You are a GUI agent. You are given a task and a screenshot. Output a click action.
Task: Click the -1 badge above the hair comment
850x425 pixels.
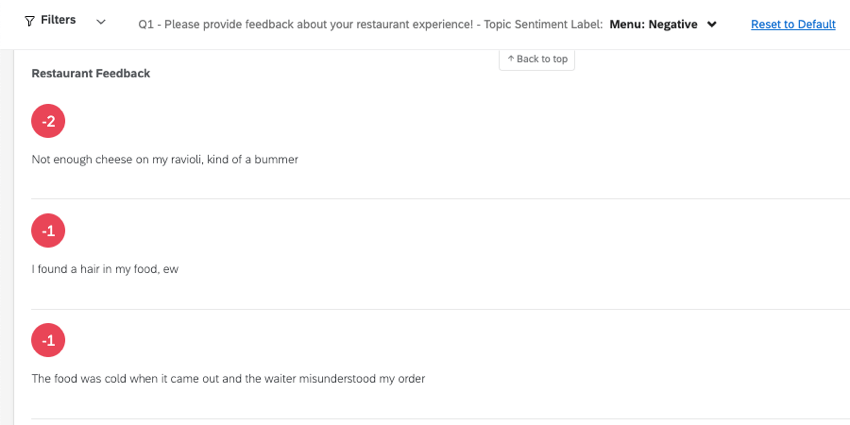(x=48, y=230)
